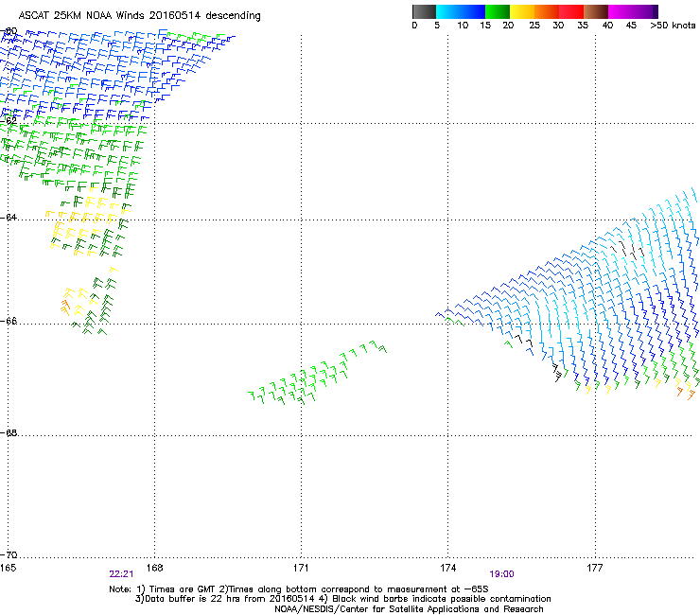Click longitude label 177

(x=595, y=568)
